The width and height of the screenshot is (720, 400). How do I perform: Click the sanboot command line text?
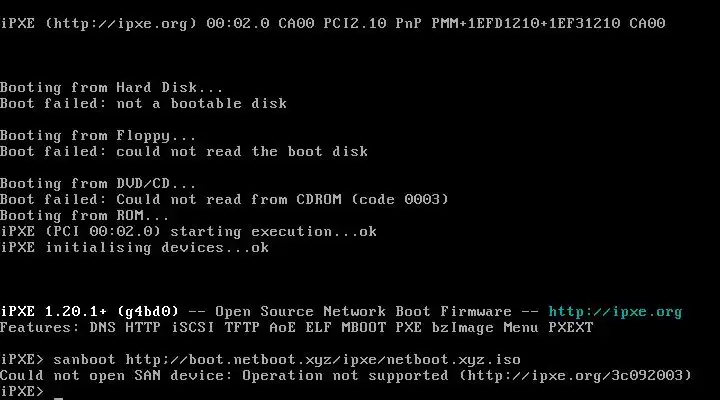(287, 360)
